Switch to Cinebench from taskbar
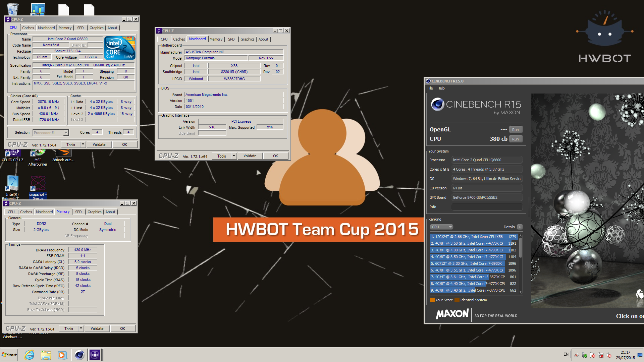Screen dimensions: 644x362 79,355
